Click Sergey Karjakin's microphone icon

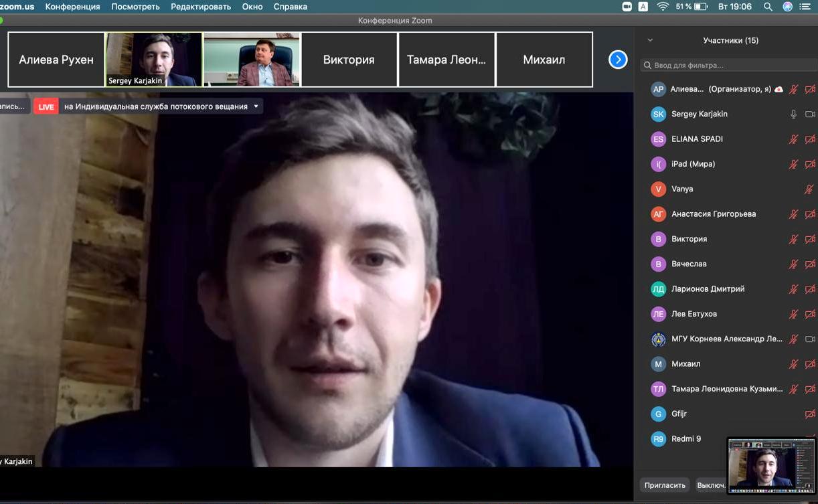tap(793, 114)
